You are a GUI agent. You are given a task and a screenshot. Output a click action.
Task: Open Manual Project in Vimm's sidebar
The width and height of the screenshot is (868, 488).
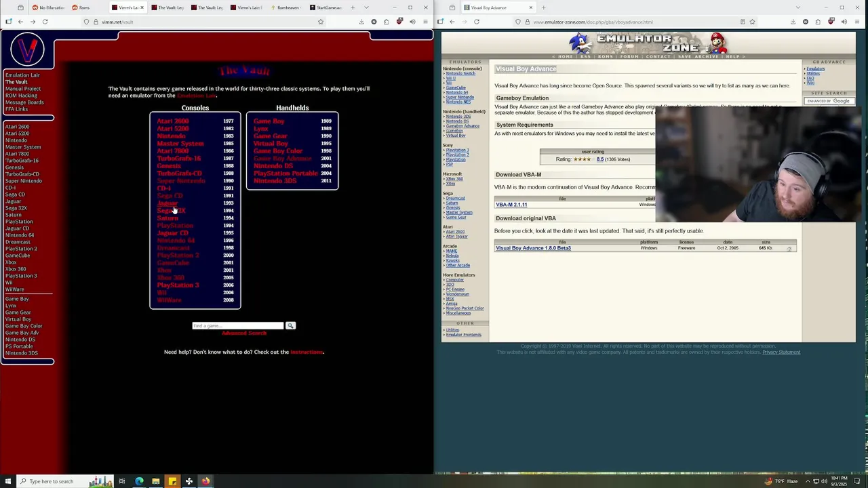[x=23, y=89]
